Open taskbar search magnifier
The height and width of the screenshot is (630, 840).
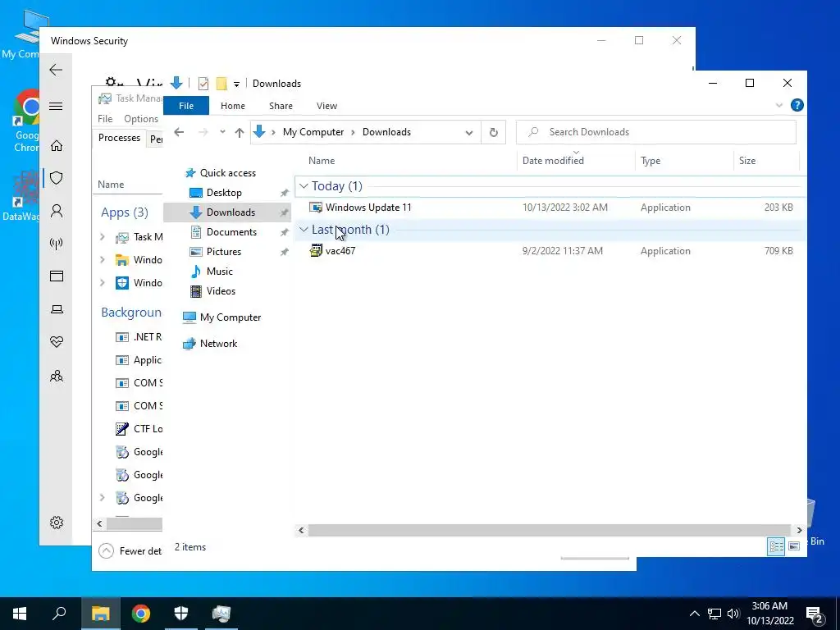click(59, 614)
